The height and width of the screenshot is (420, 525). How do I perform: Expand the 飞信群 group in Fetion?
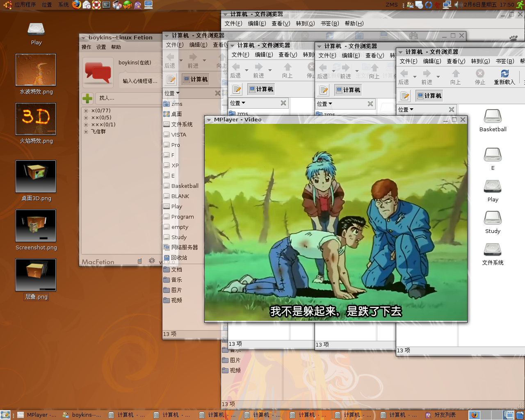pos(86,132)
